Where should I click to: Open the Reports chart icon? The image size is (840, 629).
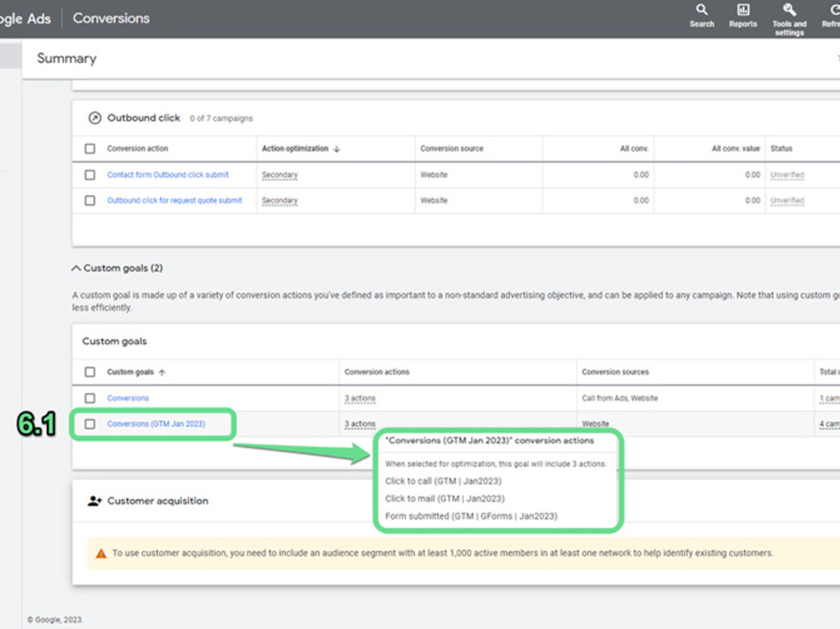point(743,9)
